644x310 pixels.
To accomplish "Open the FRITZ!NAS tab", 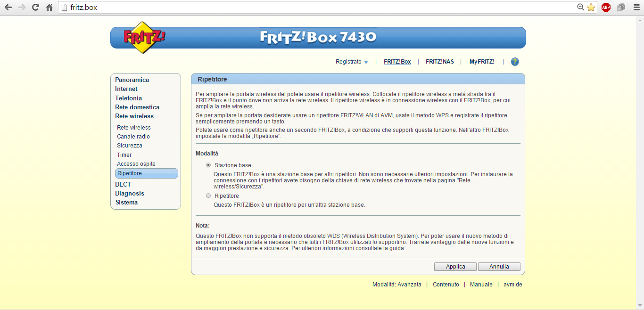I will point(439,62).
